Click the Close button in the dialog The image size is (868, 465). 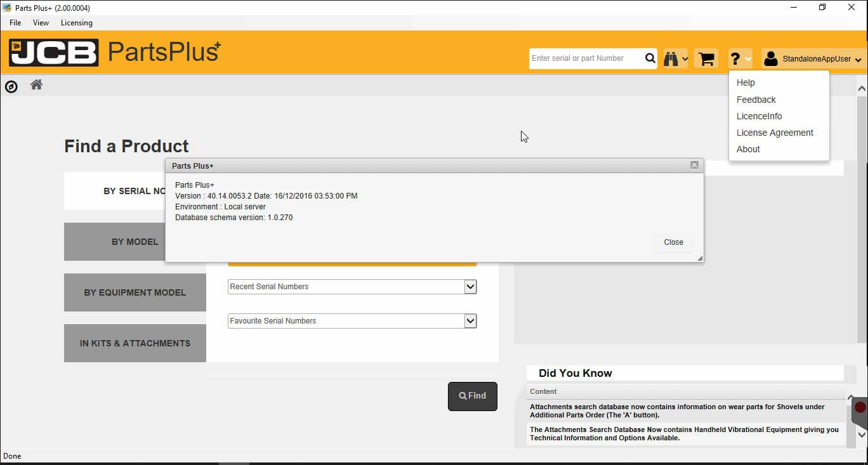tap(673, 242)
